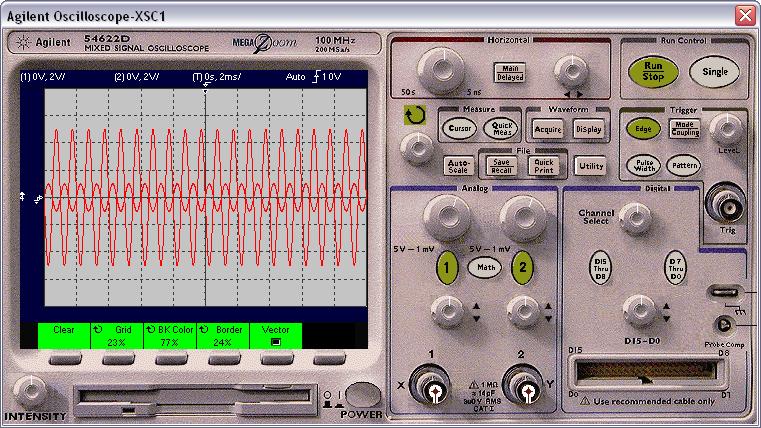Click the Channel Select knob
The image size is (761, 428).
(635, 219)
